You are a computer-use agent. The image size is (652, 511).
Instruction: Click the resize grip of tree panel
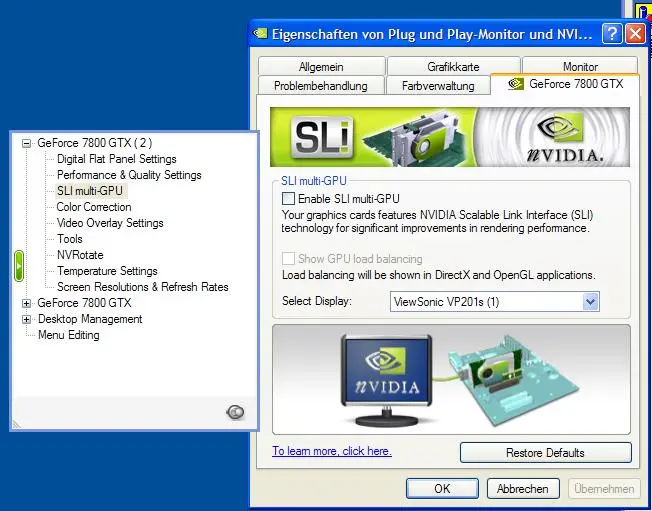click(x=17, y=424)
